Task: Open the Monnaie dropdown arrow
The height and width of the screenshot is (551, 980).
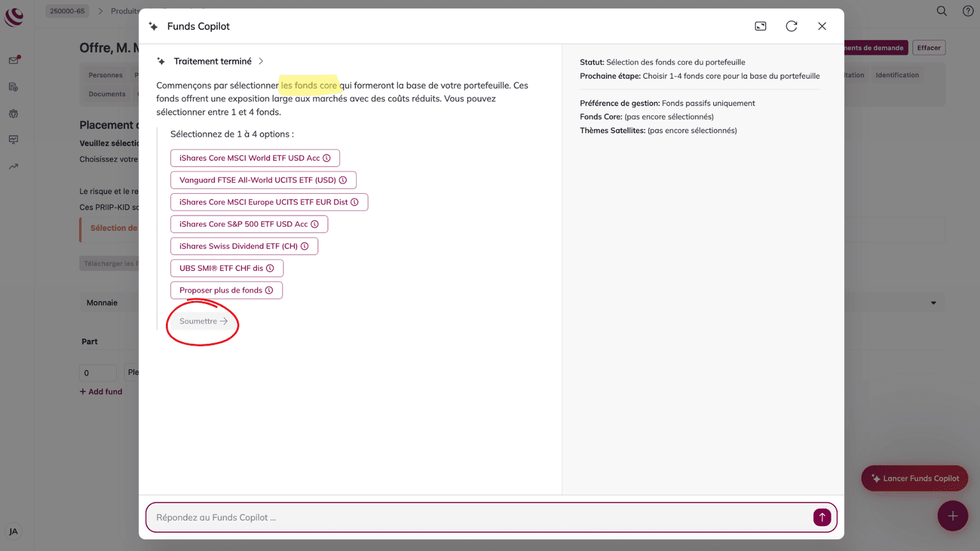Action: pyautogui.click(x=933, y=303)
